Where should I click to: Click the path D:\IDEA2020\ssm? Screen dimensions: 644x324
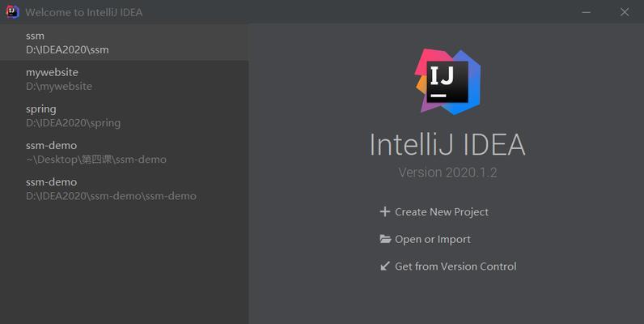[67, 49]
